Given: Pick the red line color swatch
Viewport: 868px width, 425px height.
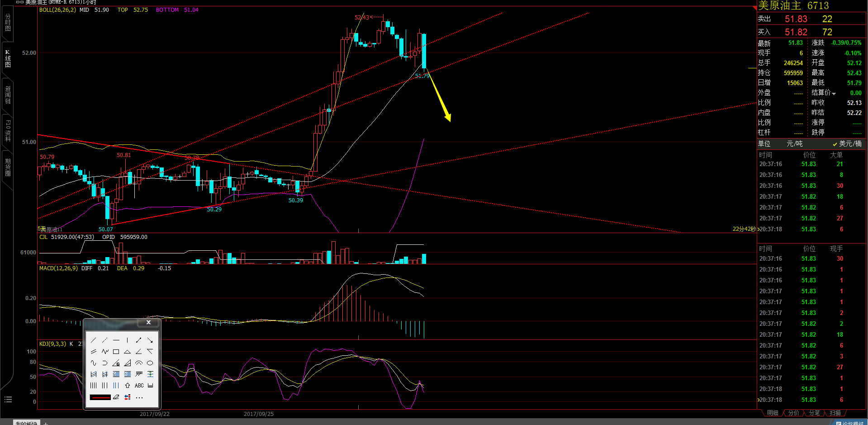Looking at the screenshot, I should click(x=100, y=397).
